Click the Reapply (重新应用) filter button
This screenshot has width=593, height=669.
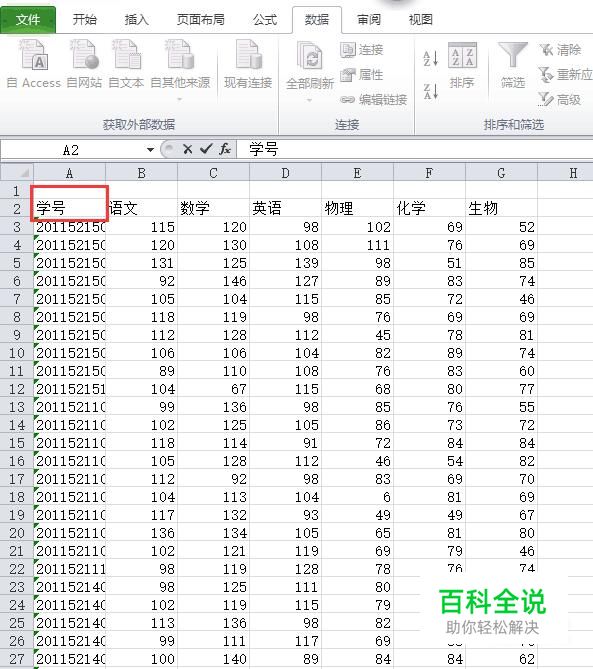point(565,75)
